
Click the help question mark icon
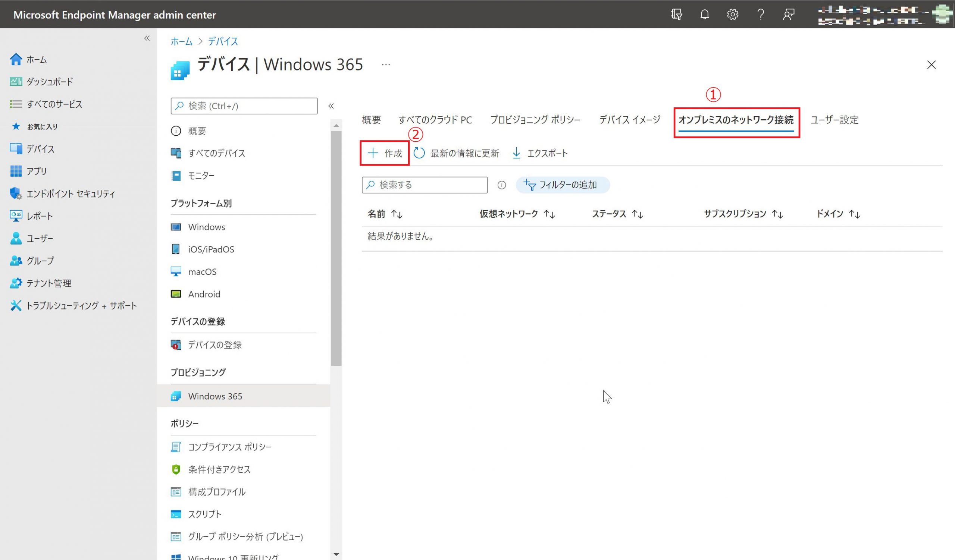pyautogui.click(x=760, y=15)
